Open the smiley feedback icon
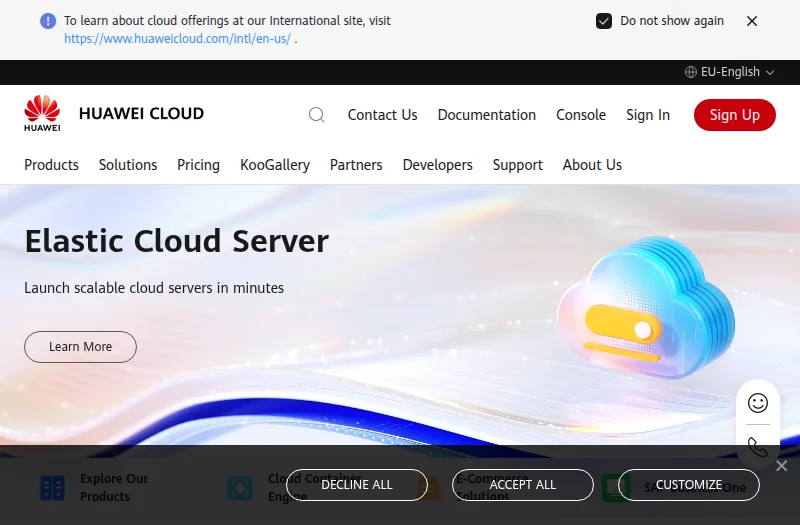The image size is (800, 525). pos(758,403)
